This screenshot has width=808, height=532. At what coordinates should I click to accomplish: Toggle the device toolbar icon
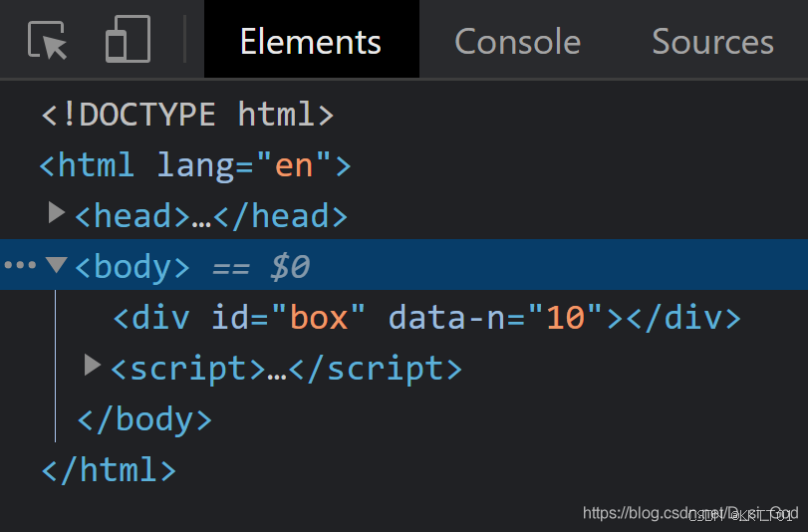pyautogui.click(x=128, y=39)
